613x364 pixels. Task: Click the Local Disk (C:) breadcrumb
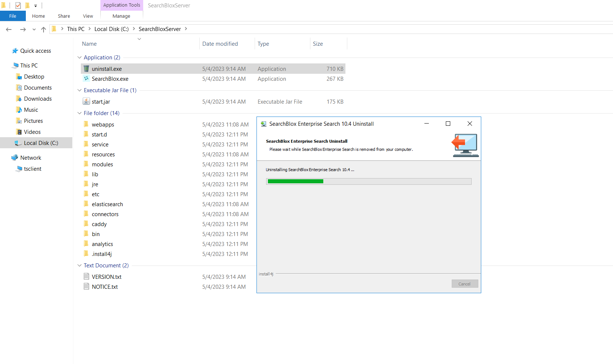[111, 29]
